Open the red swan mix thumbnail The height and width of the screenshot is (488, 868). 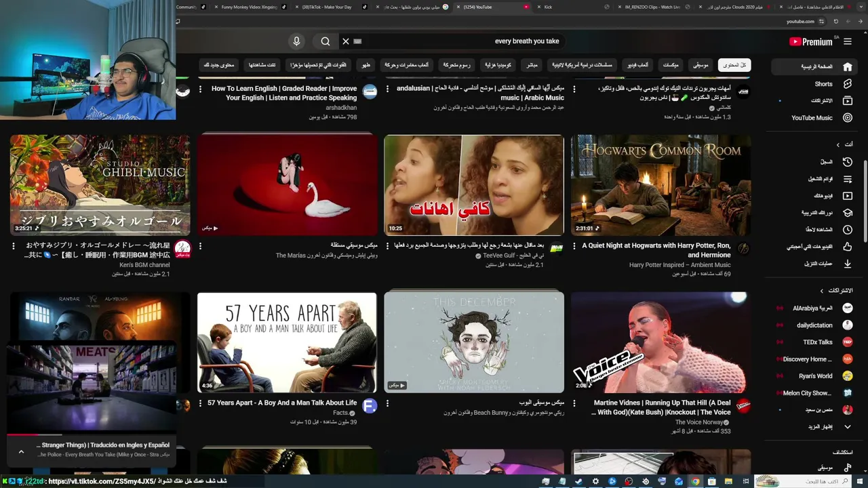[287, 185]
